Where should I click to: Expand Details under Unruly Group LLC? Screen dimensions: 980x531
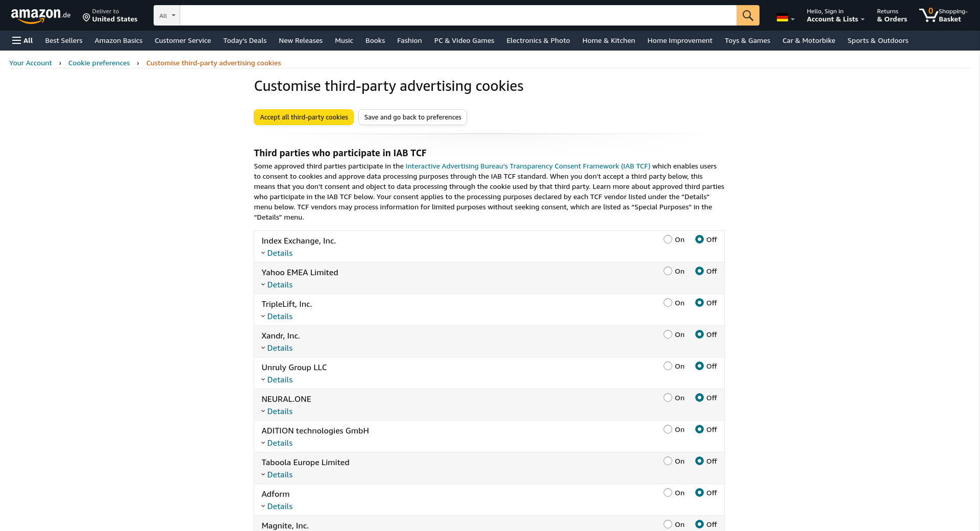279,380
